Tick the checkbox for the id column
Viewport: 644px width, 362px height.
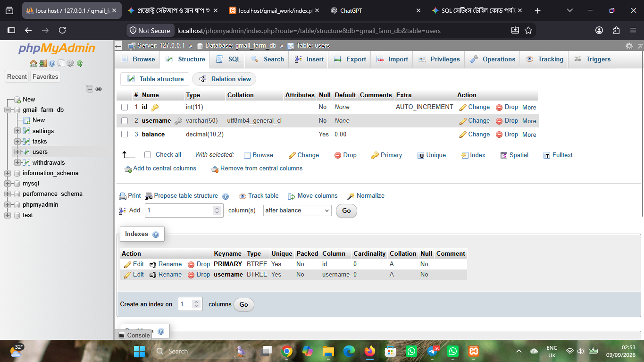(125, 107)
